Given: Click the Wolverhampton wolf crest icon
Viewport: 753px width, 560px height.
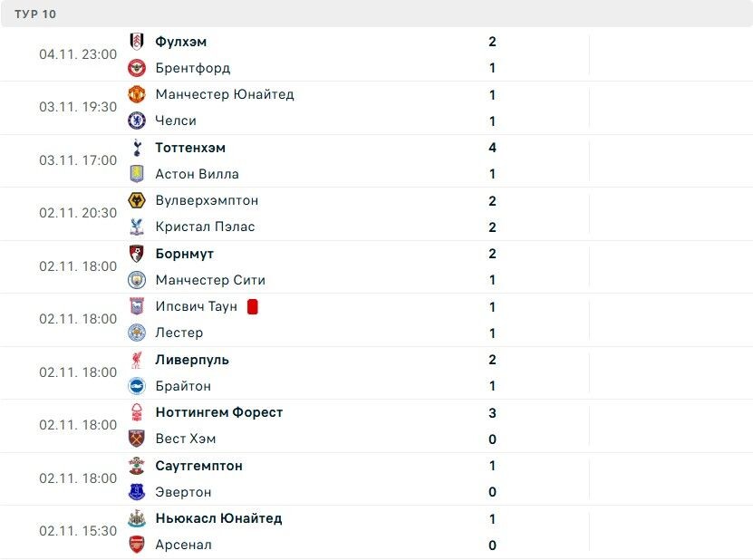Looking at the screenshot, I should tap(137, 200).
